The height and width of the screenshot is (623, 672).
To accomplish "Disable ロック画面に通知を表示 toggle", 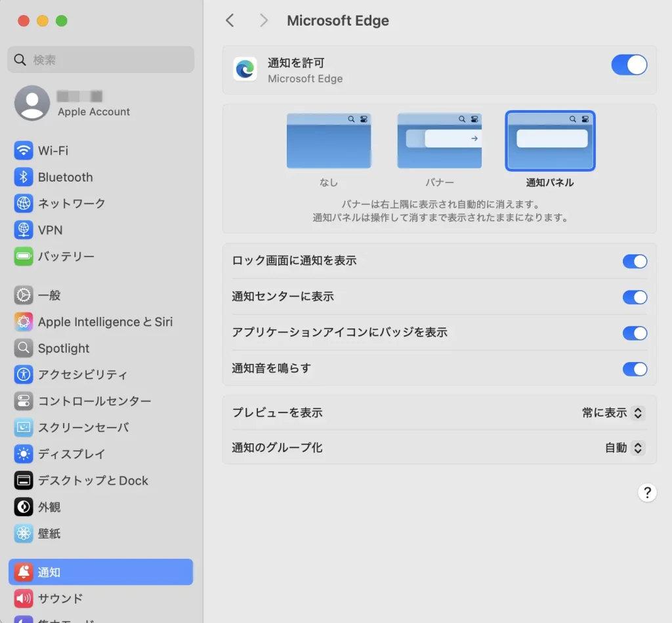I will tap(635, 262).
